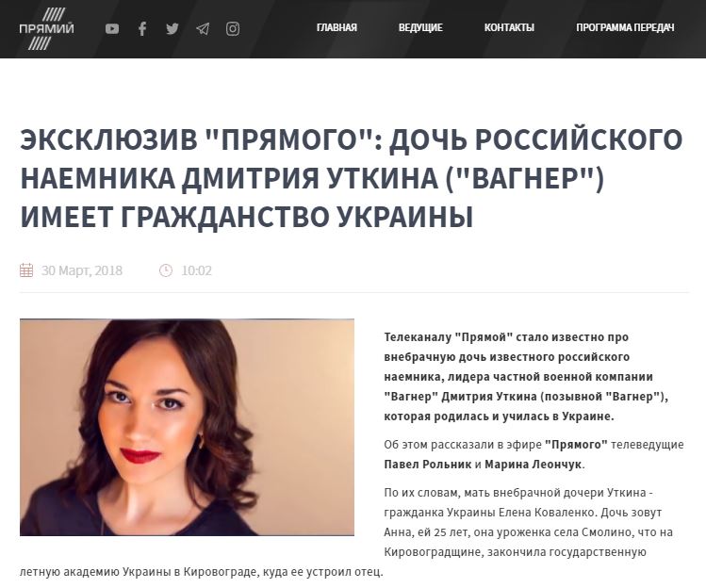Viewport: 706px width, 588px height.
Task: Open the Программа передач menu item
Action: tap(625, 28)
